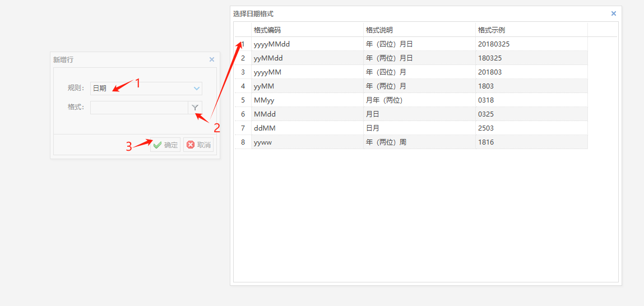Select the ddMM format row
Viewport: 644px width, 306px height.
coord(265,128)
